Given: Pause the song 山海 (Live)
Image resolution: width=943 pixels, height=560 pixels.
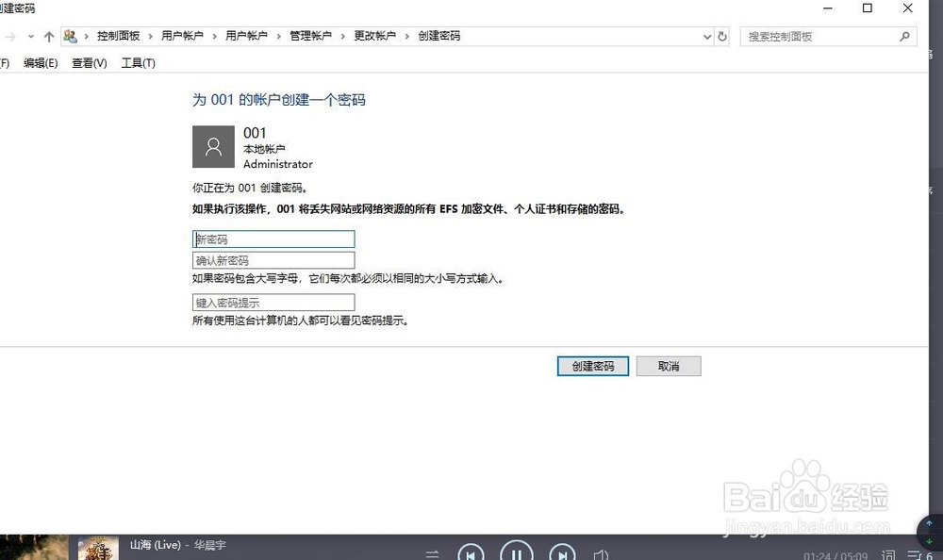Looking at the screenshot, I should 516,552.
